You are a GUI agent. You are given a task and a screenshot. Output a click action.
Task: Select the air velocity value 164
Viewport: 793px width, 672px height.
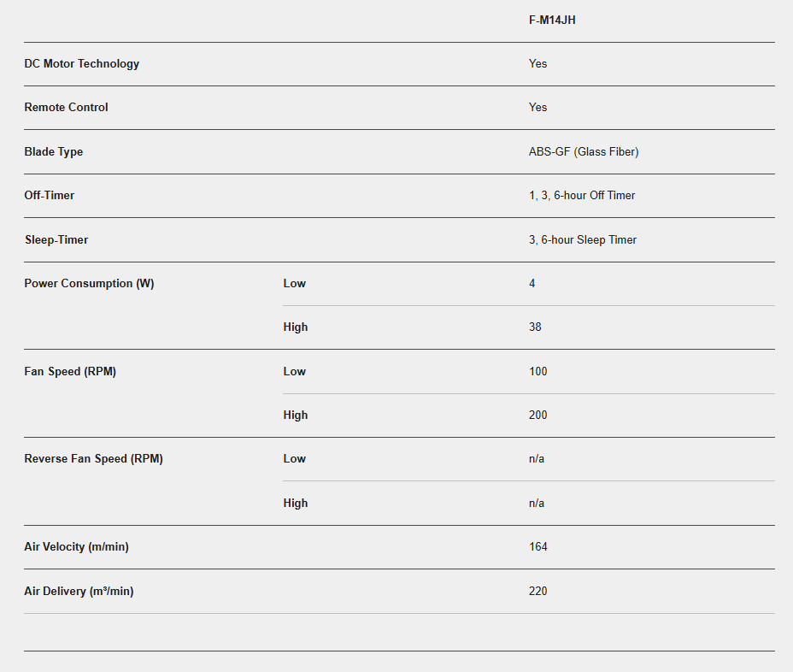tap(538, 547)
